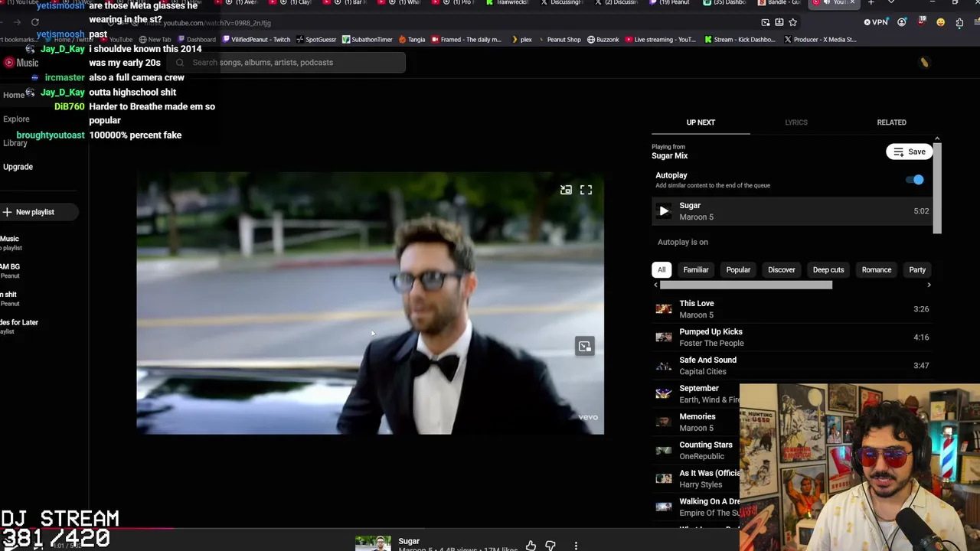Open the Tangia bookmark

pyautogui.click(x=412, y=40)
